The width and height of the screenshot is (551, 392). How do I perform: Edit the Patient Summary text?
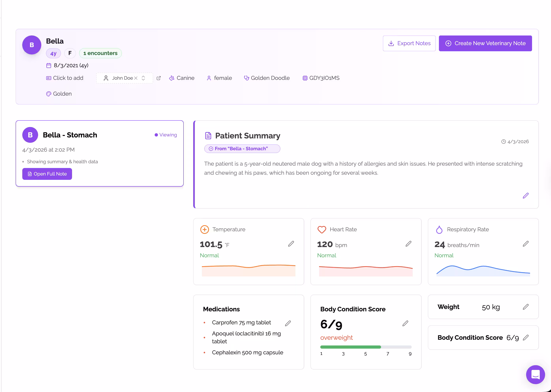click(x=526, y=196)
